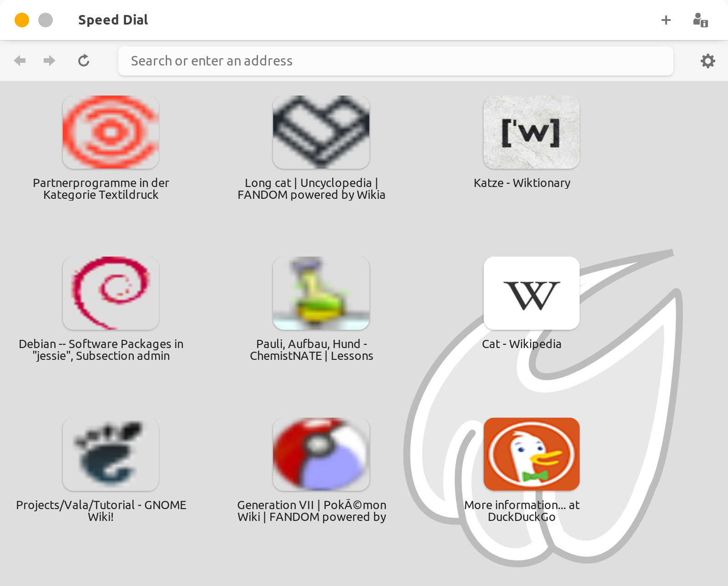728x586 pixels.
Task: Focus the Search or enter an address field
Action: pos(395,61)
